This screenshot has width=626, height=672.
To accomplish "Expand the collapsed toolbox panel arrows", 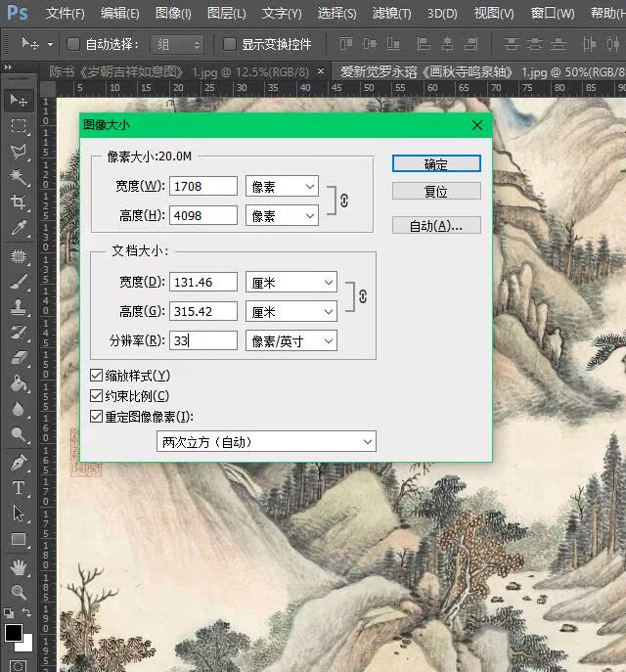I will click(x=8, y=67).
